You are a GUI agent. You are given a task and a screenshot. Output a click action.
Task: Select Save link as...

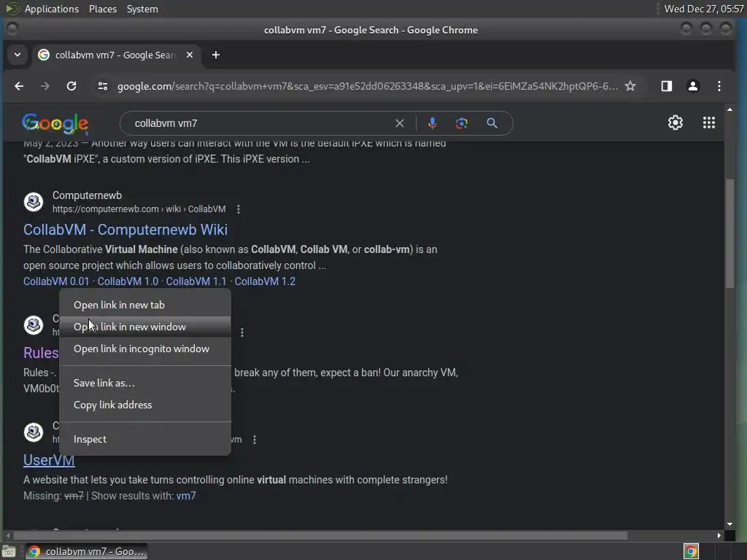tap(145, 383)
